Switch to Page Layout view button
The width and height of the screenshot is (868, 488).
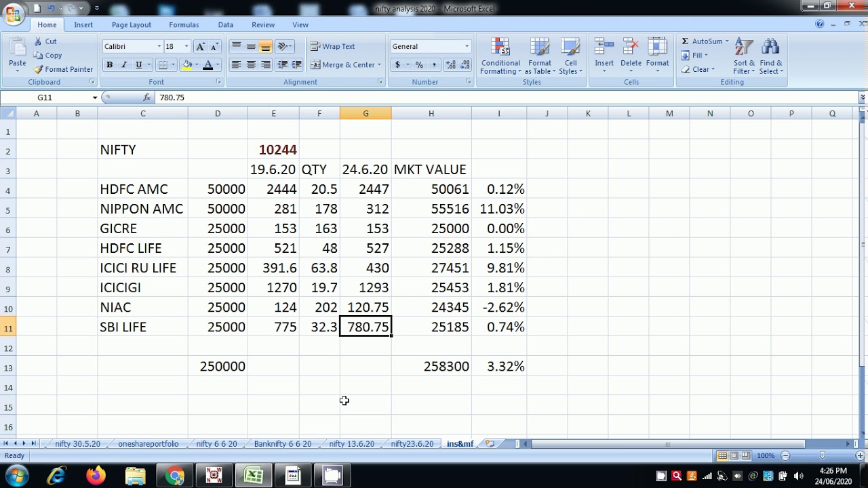[x=734, y=455]
